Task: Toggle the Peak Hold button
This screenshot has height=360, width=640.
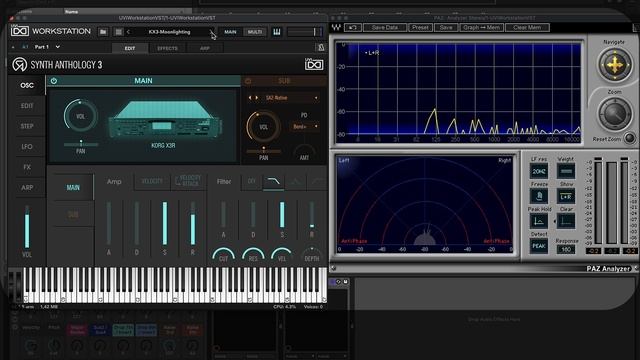Action: 539,221
